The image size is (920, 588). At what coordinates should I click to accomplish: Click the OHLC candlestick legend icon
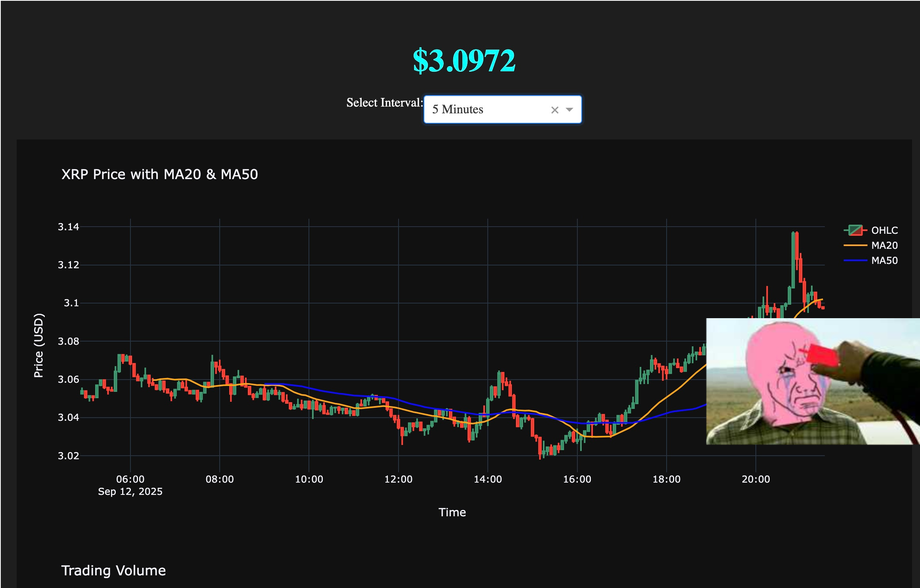click(855, 230)
